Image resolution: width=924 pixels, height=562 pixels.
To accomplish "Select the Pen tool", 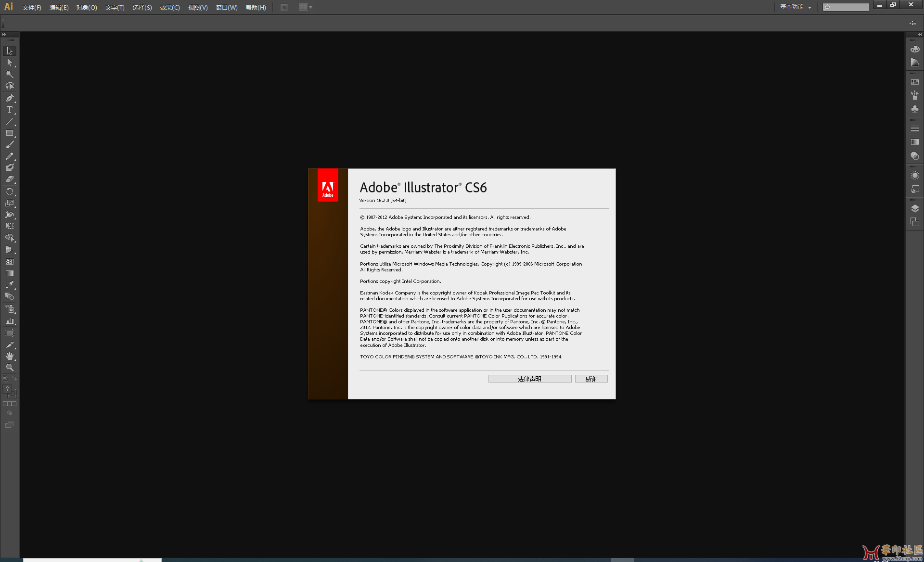I will click(x=9, y=98).
